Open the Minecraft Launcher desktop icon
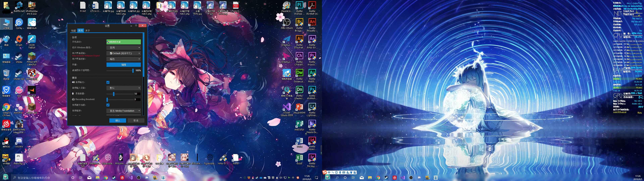The height and width of the screenshot is (181, 644). click(32, 59)
